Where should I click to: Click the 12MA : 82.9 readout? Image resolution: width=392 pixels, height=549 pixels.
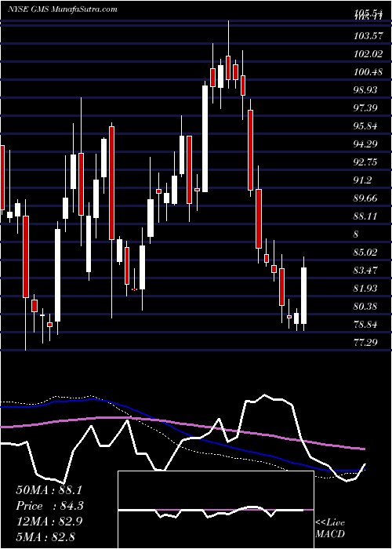[50, 522]
